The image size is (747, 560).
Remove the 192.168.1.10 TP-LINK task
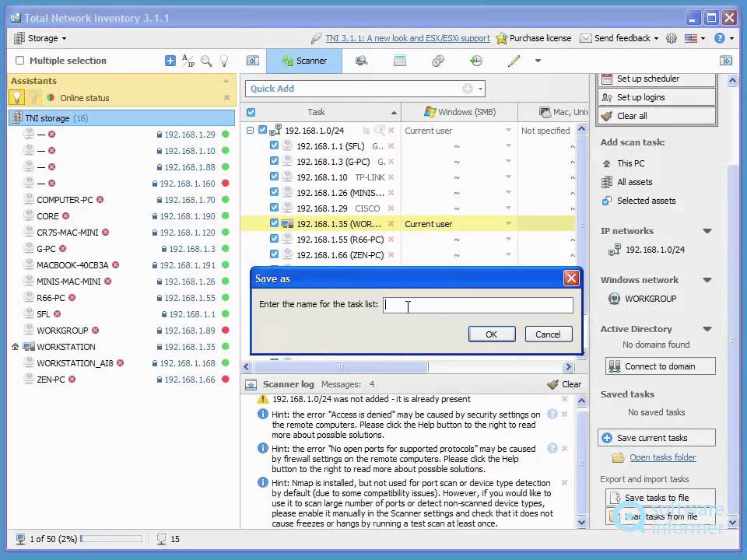pos(391,177)
